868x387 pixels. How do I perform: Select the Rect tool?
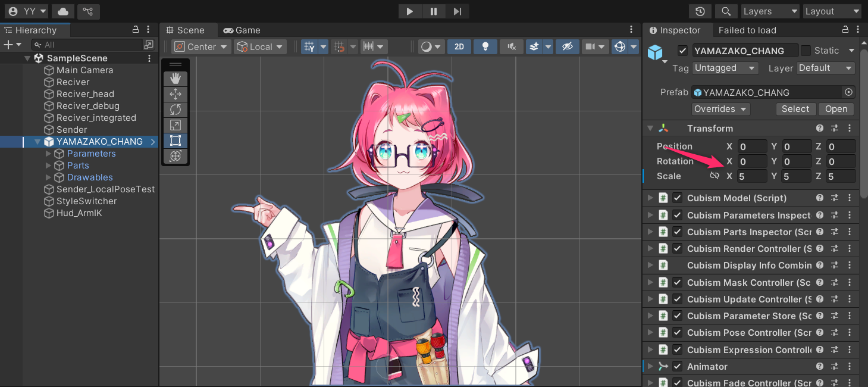(176, 141)
